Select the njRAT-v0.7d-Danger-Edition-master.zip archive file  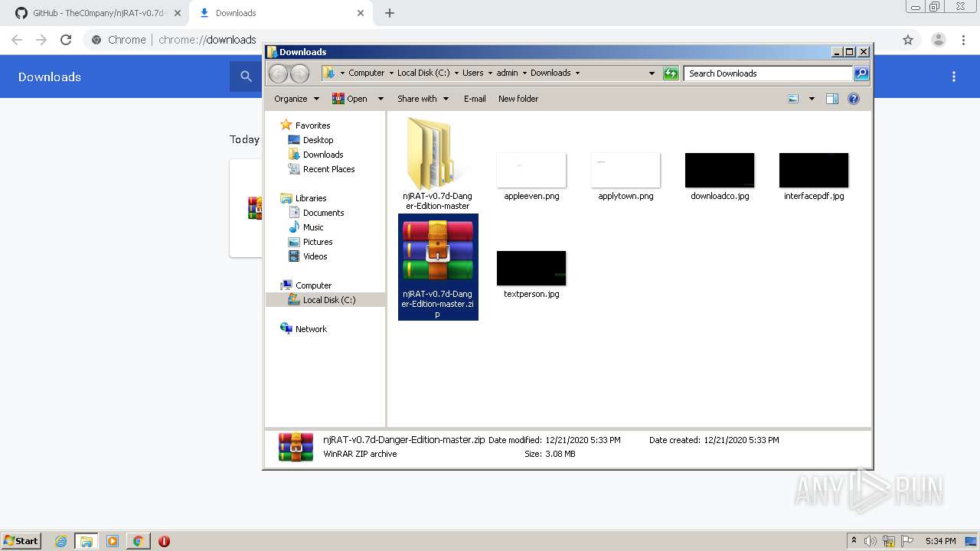coord(438,267)
